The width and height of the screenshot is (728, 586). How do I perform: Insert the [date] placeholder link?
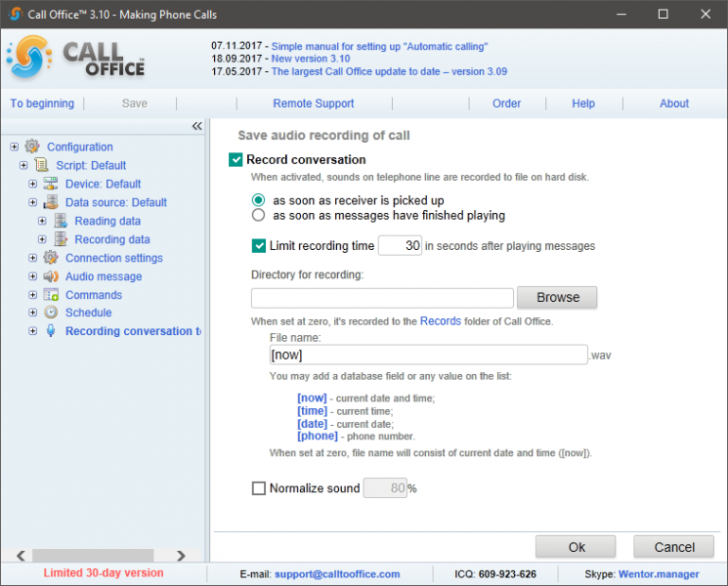coord(313,424)
